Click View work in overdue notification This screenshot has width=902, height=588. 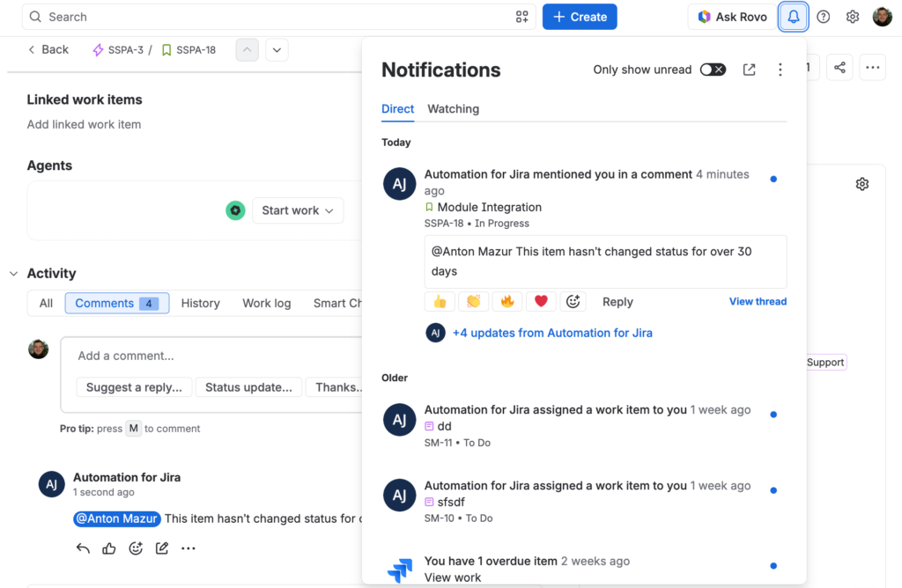point(452,577)
